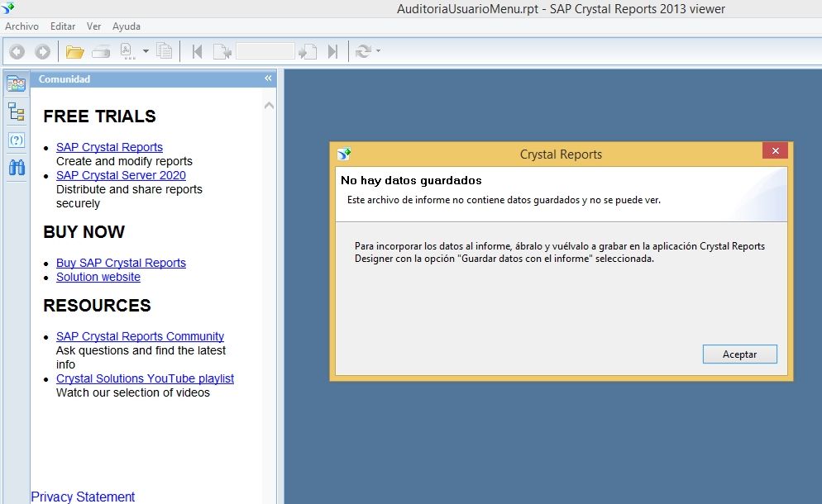Click the page number input field
The height and width of the screenshot is (504, 822).
click(x=265, y=51)
